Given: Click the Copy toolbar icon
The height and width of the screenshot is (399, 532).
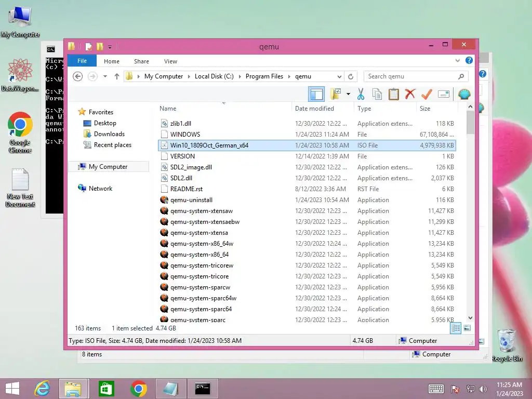Looking at the screenshot, I should pos(377,94).
